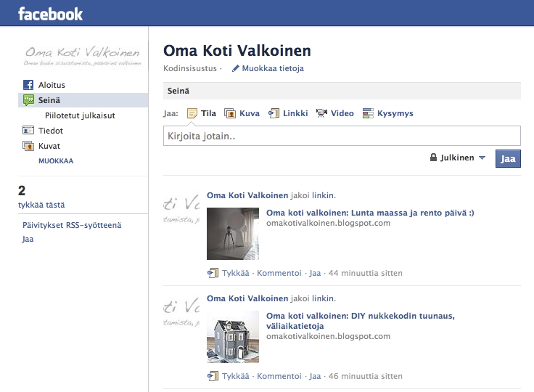The image size is (534, 392).
Task: Open the Lunta maassa post thumbnail
Action: pos(233,234)
